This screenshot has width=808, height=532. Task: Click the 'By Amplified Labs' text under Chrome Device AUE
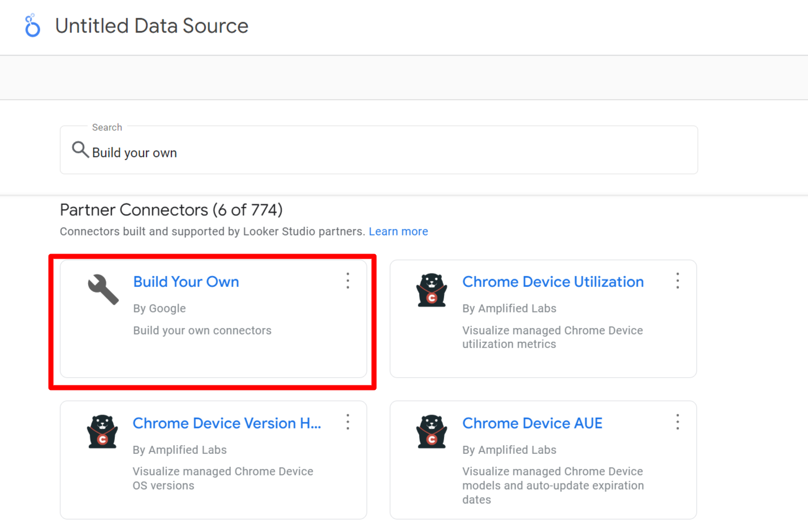coord(509,450)
